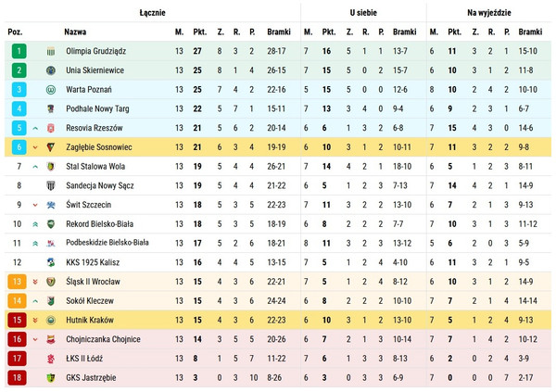Image resolution: width=556 pixels, height=392 pixels.
Task: Open the Chojniczanka Chojnice team link
Action: (103, 339)
